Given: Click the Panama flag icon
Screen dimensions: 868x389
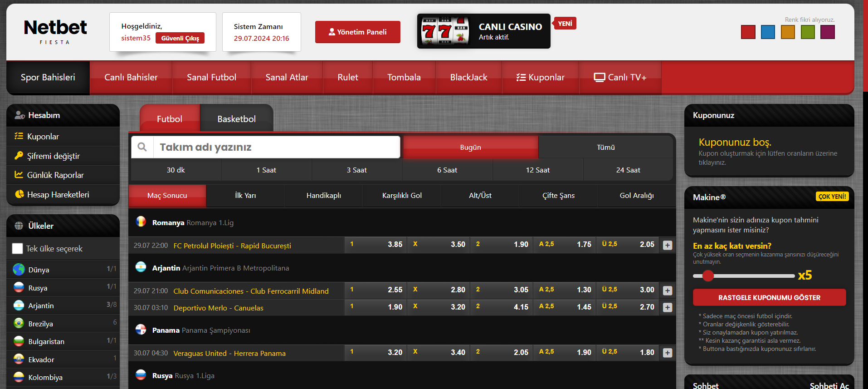Looking at the screenshot, I should coord(141,329).
